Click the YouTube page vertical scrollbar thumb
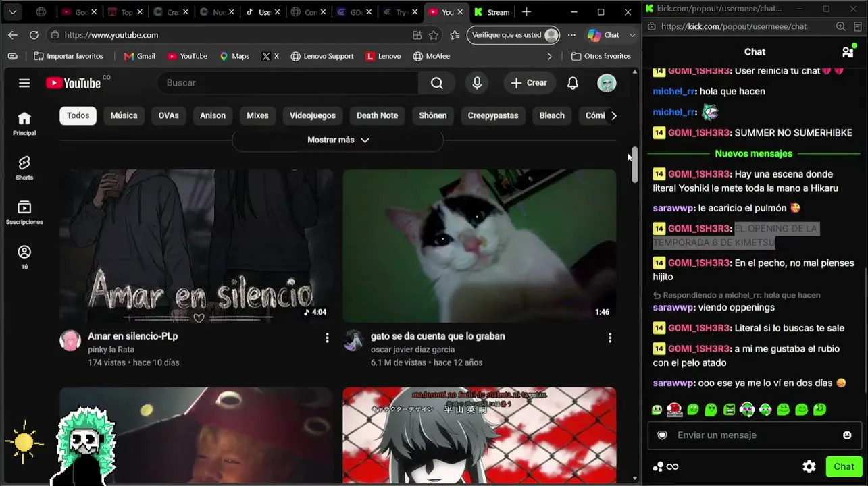Viewport: 868px width, 486px height. pos(634,164)
